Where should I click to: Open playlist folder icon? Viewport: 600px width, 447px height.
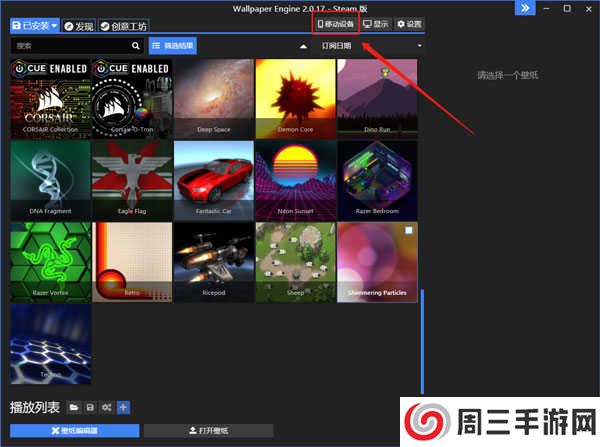73,407
